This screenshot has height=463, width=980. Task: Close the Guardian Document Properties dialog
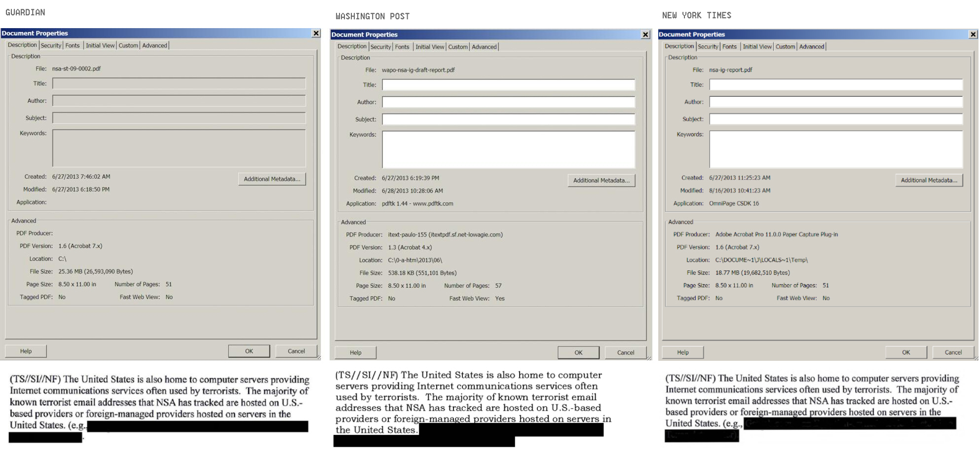coord(316,33)
